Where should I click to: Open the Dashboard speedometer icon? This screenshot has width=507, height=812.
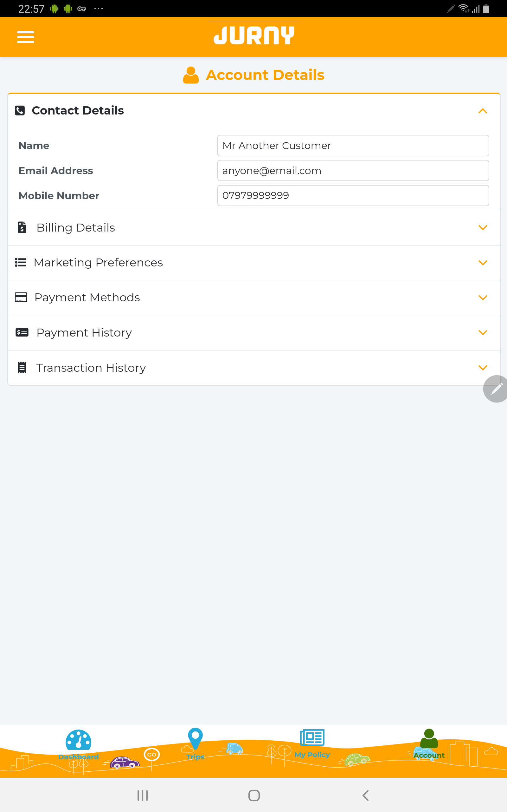tap(79, 740)
